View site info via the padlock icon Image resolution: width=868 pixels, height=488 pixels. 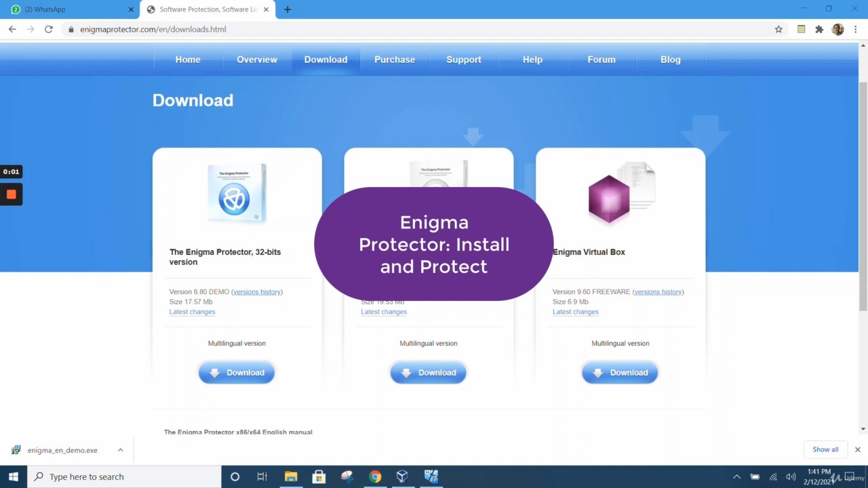71,29
